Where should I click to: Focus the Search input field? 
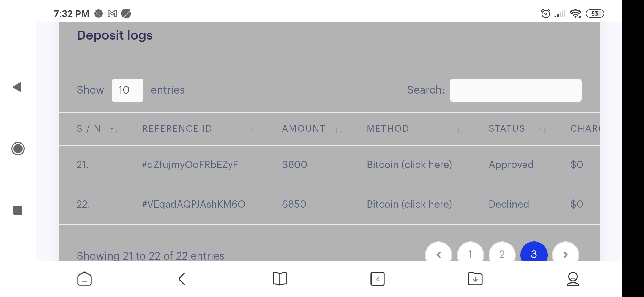515,90
